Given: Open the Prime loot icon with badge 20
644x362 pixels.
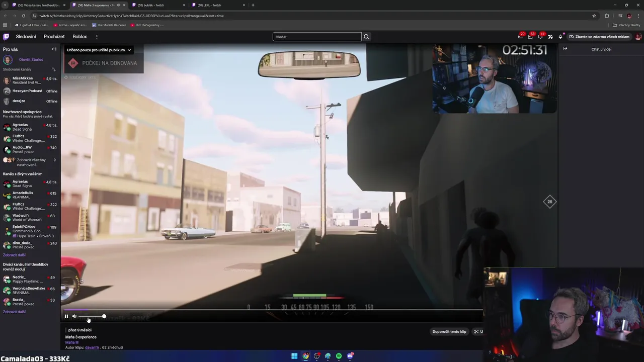Looking at the screenshot, I should 520,37.
